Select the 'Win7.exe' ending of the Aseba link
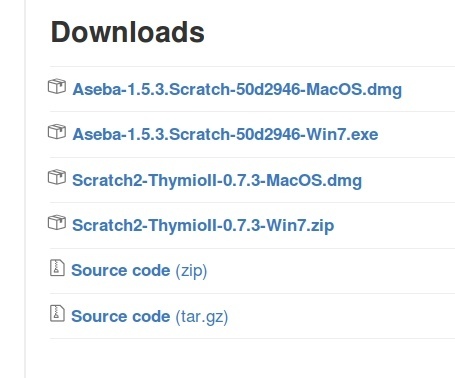This screenshot has width=455, height=378. click(342, 134)
